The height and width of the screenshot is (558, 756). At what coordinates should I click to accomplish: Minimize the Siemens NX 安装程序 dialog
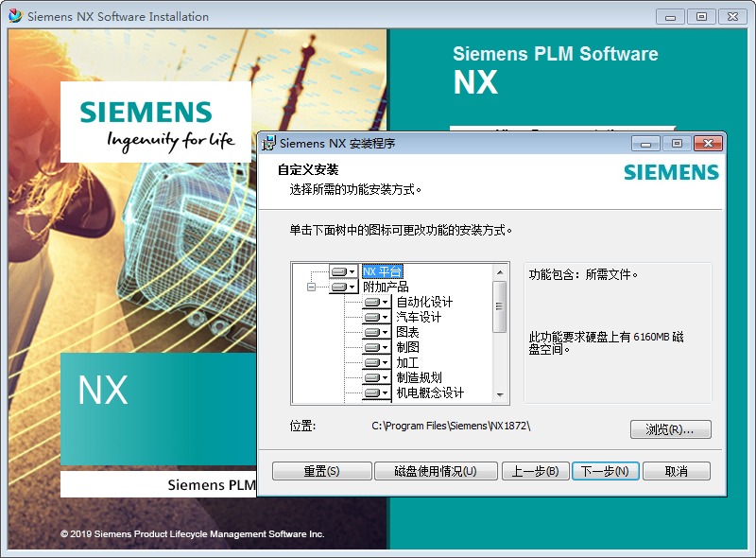[646, 144]
